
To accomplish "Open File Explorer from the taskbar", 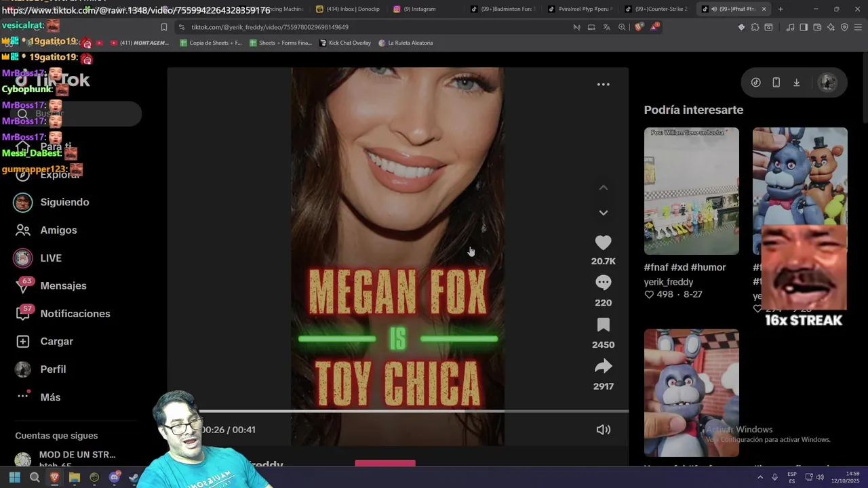I will (x=75, y=478).
